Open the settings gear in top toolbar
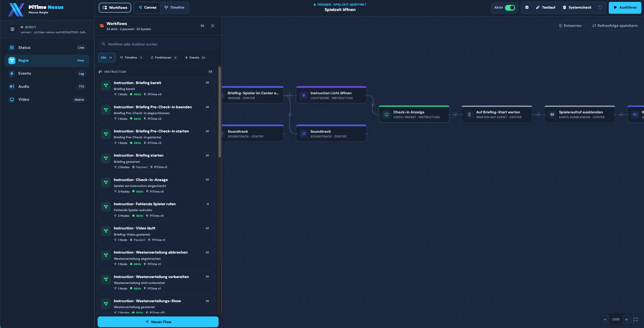This screenshot has width=644, height=328. (x=527, y=8)
